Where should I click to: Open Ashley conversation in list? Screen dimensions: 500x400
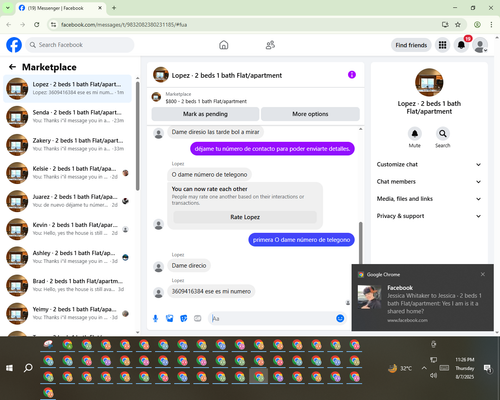pyautogui.click(x=67, y=257)
